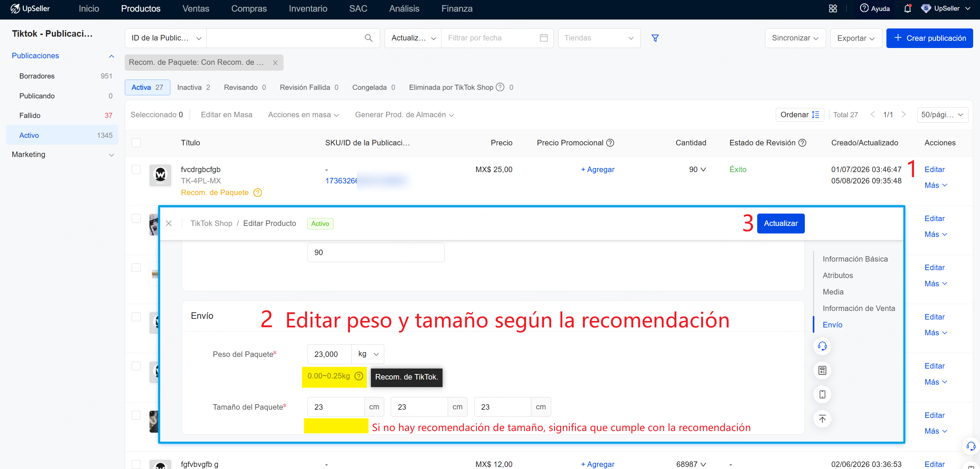Expand the Marketing sidebar section
980x469 pixels.
coord(111,155)
